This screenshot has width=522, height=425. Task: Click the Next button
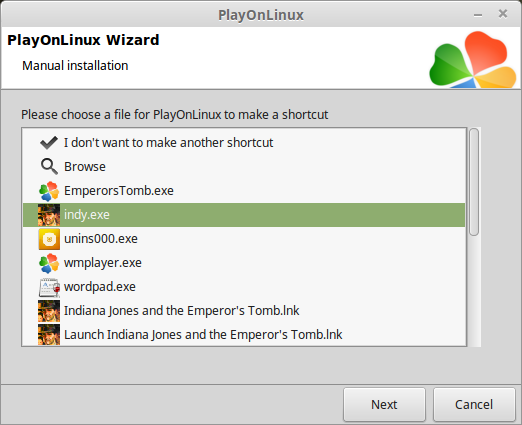(384, 405)
